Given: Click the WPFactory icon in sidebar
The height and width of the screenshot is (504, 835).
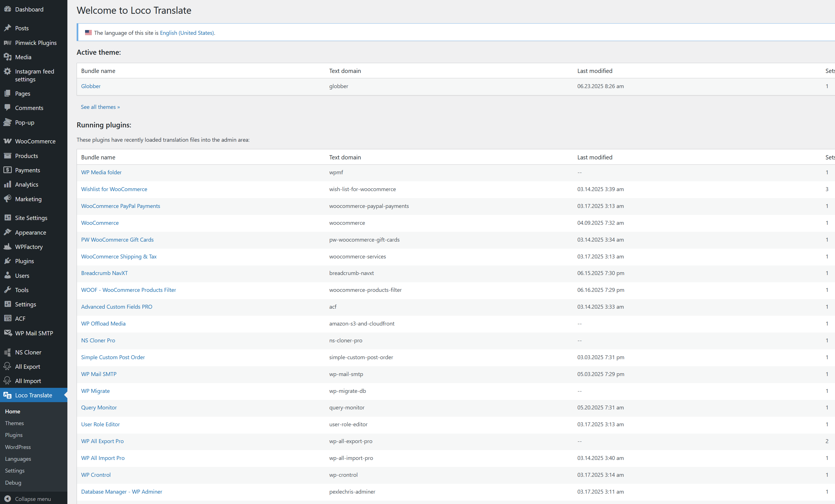Looking at the screenshot, I should [x=8, y=247].
